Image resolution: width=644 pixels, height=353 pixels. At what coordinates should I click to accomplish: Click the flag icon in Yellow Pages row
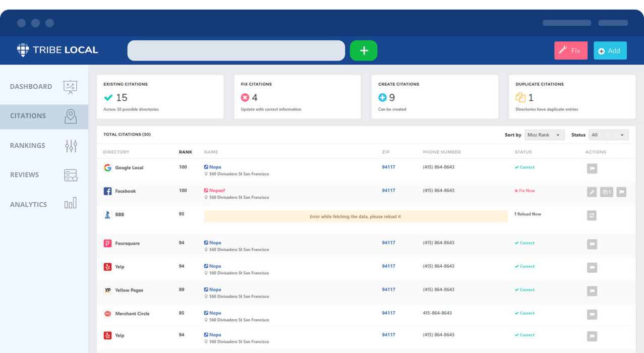pos(592,291)
